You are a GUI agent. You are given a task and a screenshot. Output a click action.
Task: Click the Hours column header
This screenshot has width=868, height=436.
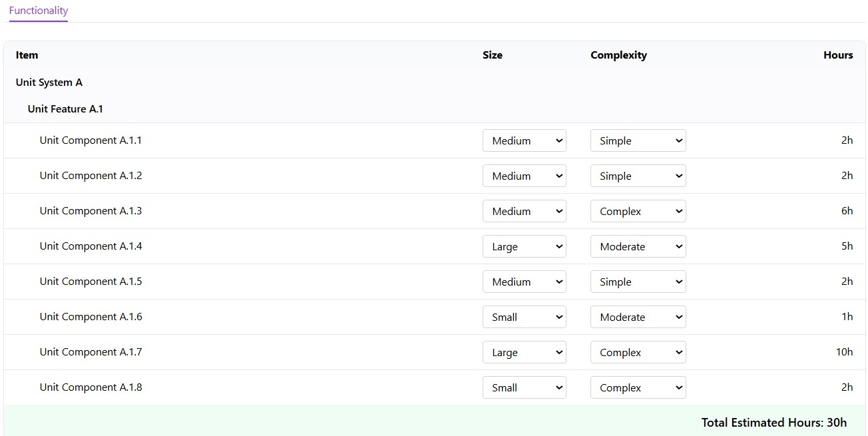click(838, 55)
